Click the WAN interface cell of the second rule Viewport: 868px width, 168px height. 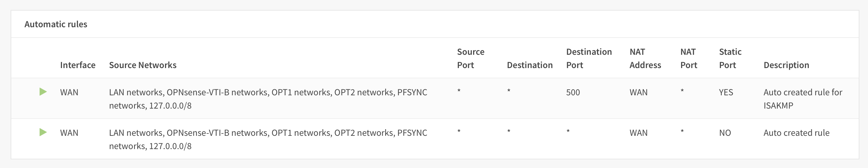pos(69,132)
